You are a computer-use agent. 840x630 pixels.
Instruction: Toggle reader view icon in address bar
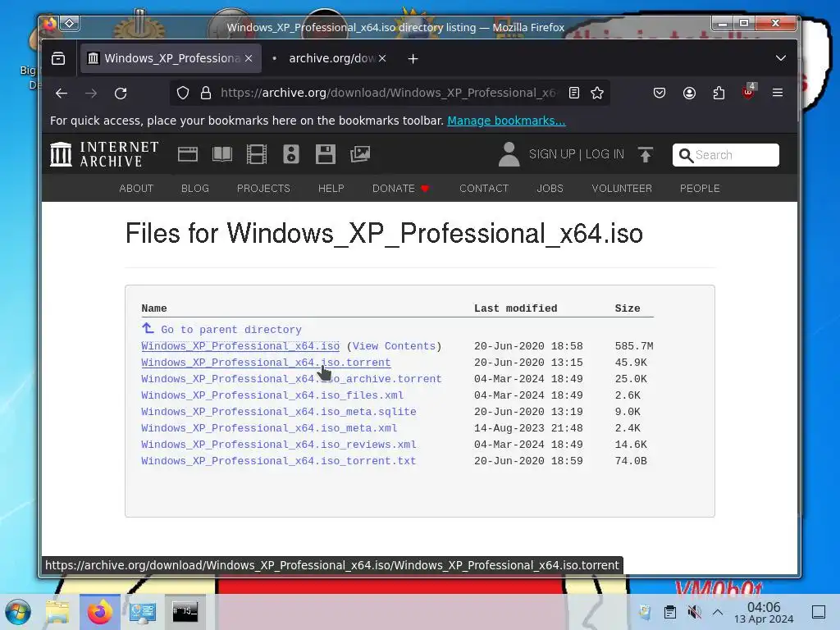(573, 93)
